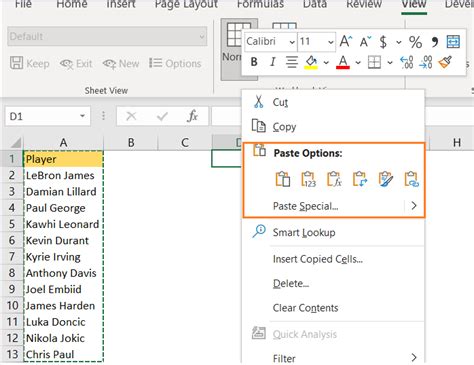The height and width of the screenshot is (365, 474).
Task: Select column A header
Action: click(x=63, y=143)
